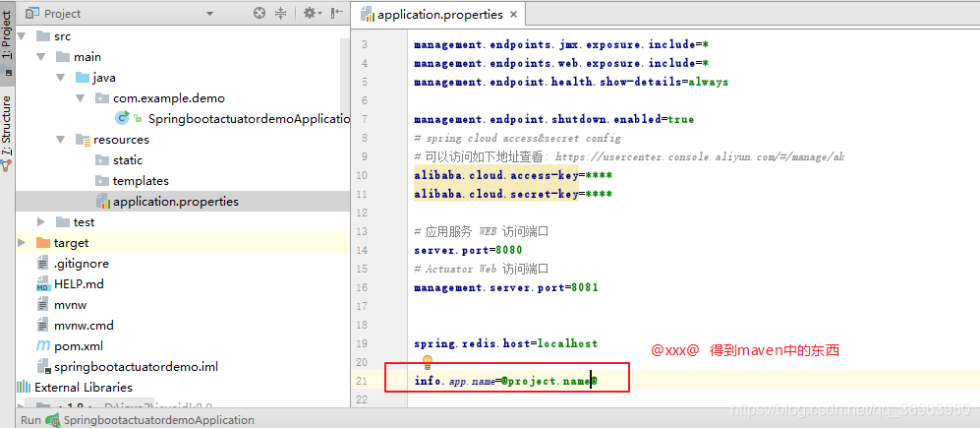This screenshot has width=980, height=428.
Task: Select pom.xml in the project tree
Action: pos(78,346)
